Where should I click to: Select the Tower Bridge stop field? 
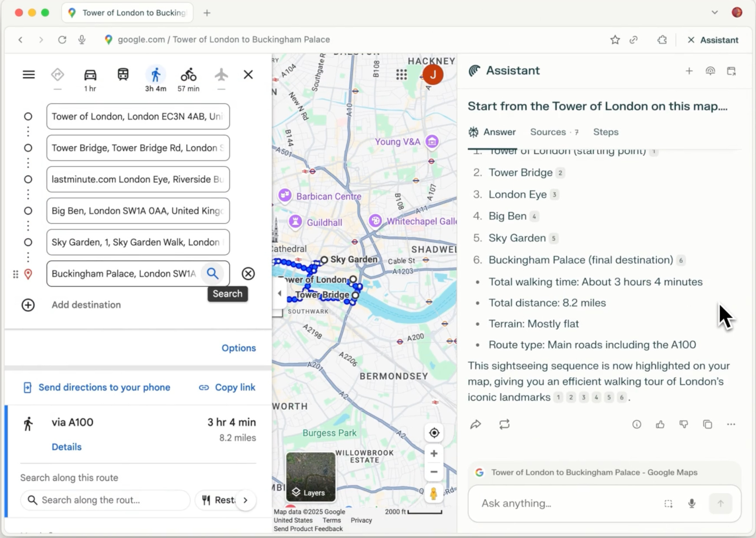tap(138, 148)
